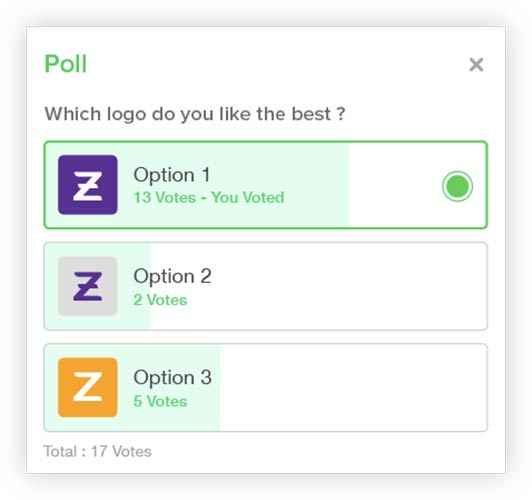
Task: Click the right end of Option 1's green vote bar
Action: coord(345,185)
